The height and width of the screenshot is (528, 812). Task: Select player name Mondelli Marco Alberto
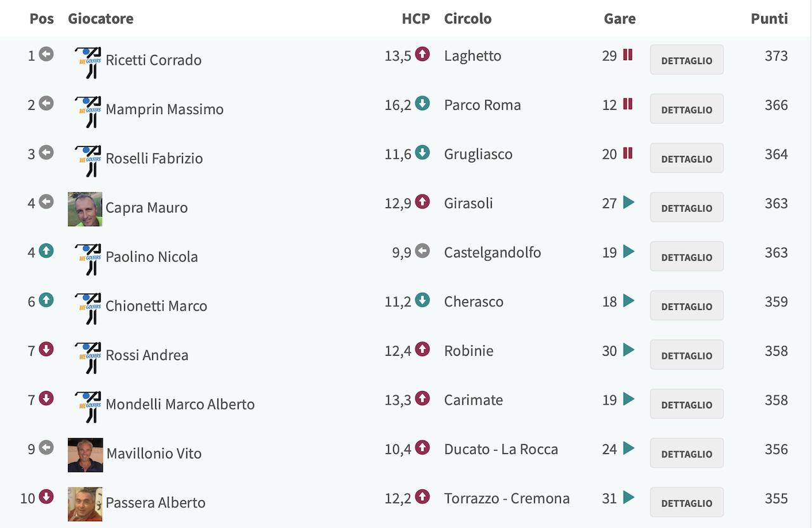[180, 404]
